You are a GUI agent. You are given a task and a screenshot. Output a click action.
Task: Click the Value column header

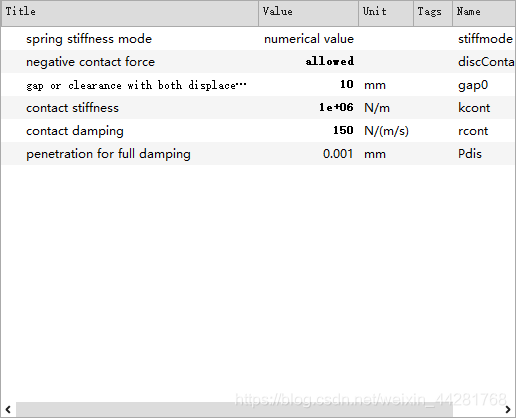[309, 13]
